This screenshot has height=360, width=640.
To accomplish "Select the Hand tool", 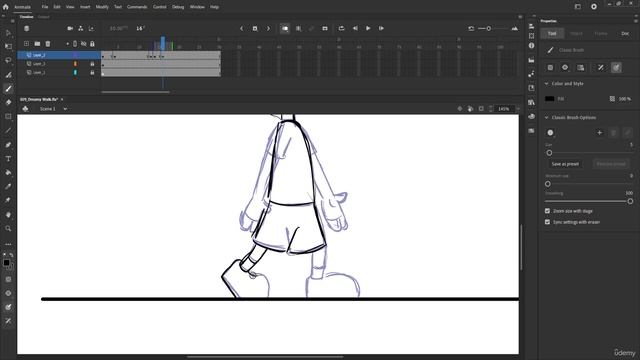I will 8,214.
